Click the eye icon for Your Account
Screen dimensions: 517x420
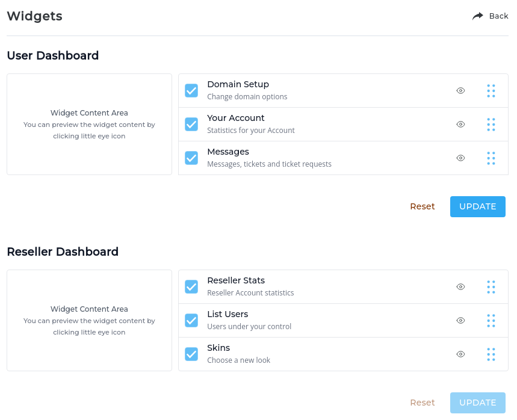(x=460, y=124)
